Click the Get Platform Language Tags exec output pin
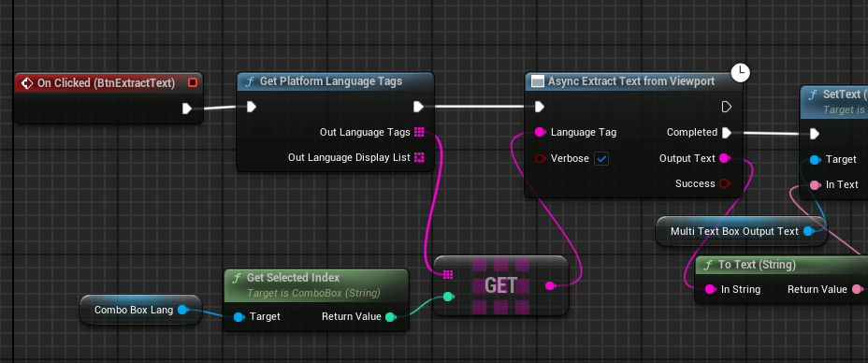The image size is (868, 363). [x=418, y=107]
